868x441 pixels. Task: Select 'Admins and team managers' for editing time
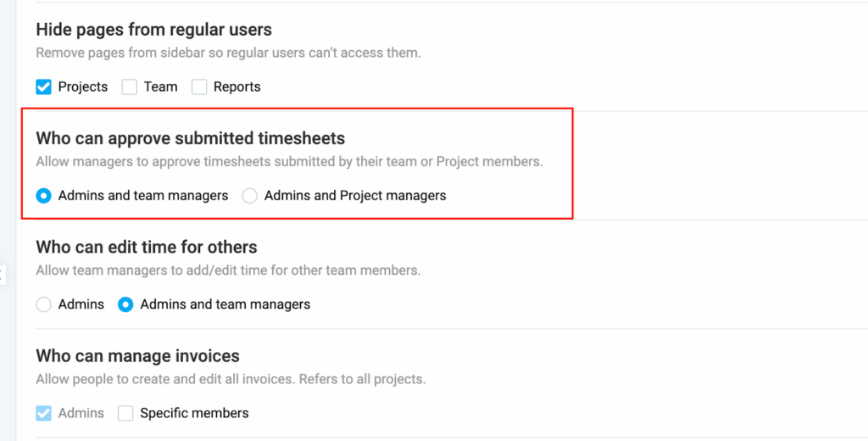point(126,304)
